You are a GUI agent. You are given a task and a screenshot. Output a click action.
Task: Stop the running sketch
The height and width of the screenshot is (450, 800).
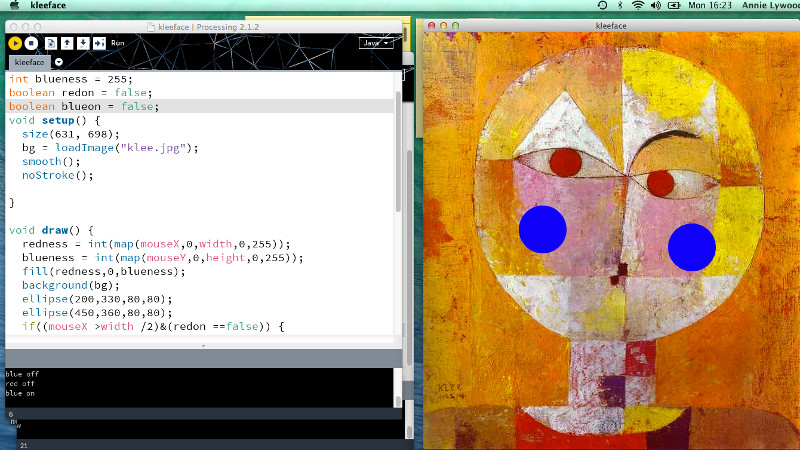pyautogui.click(x=31, y=43)
